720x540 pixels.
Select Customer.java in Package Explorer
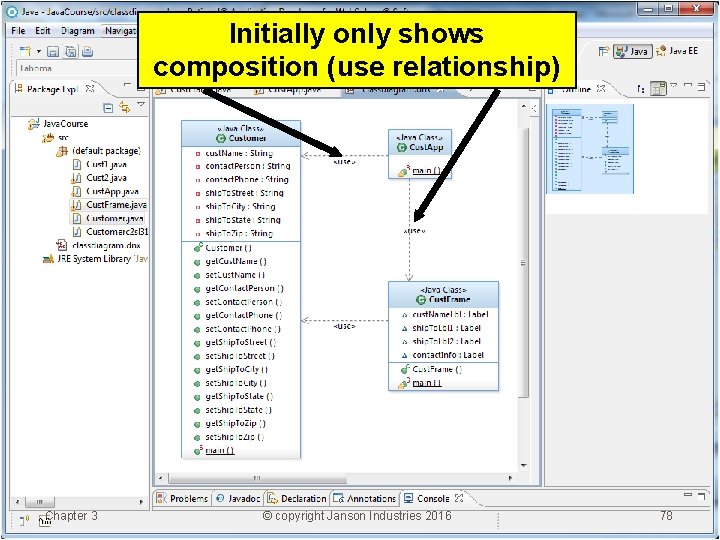tap(107, 218)
